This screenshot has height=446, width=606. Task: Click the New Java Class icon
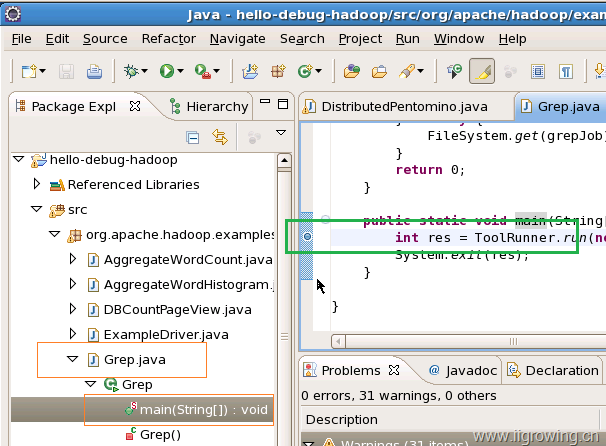point(305,71)
